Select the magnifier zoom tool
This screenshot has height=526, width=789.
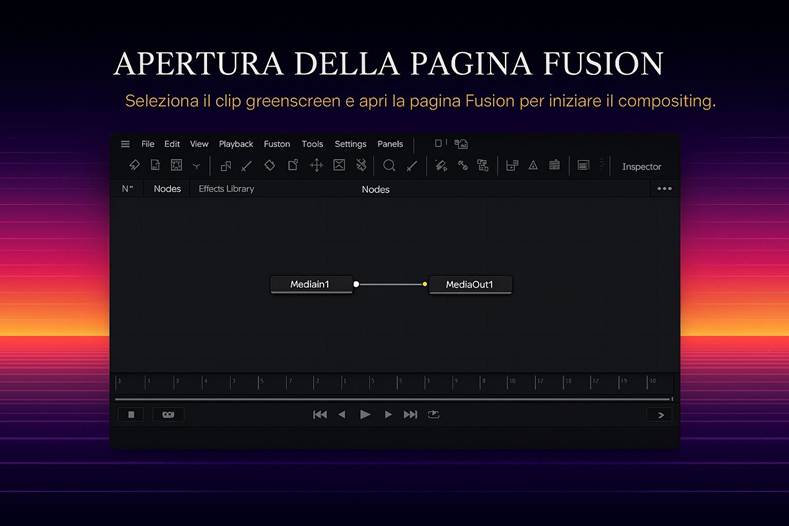pyautogui.click(x=389, y=166)
